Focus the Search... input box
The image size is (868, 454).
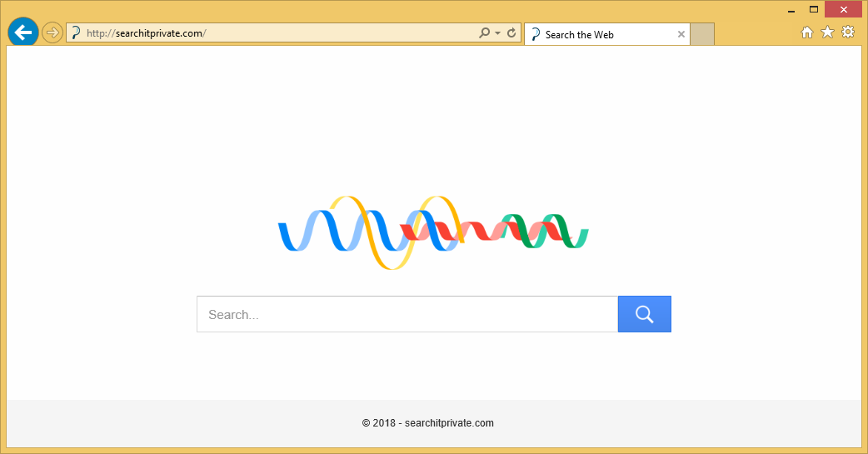(x=407, y=314)
